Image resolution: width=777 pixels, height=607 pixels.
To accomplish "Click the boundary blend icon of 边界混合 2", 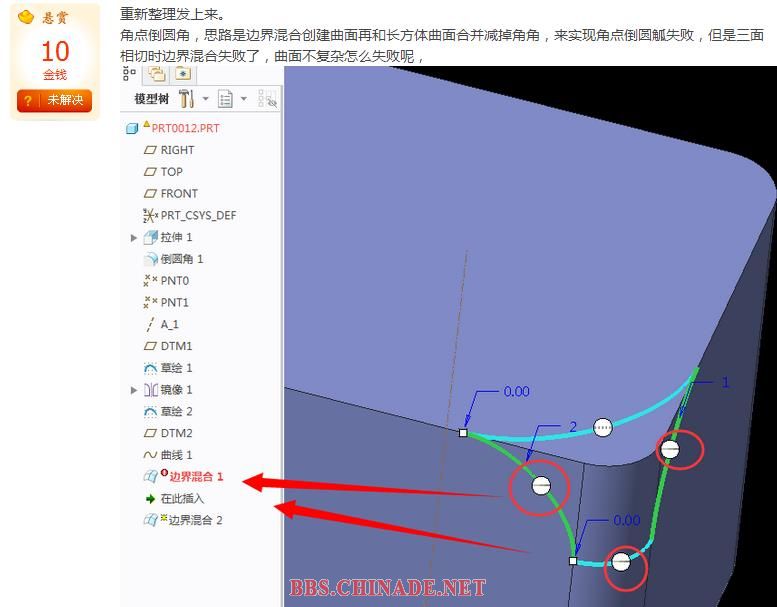I will (150, 521).
